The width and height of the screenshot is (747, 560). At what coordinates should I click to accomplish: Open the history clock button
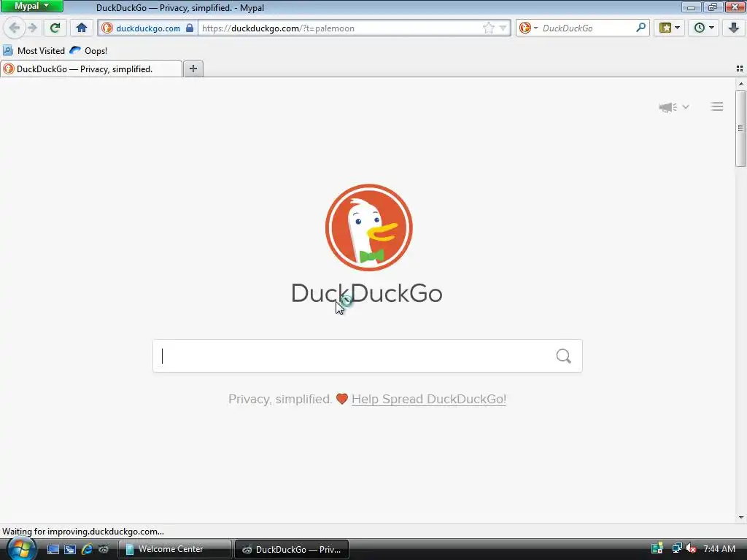click(x=699, y=28)
